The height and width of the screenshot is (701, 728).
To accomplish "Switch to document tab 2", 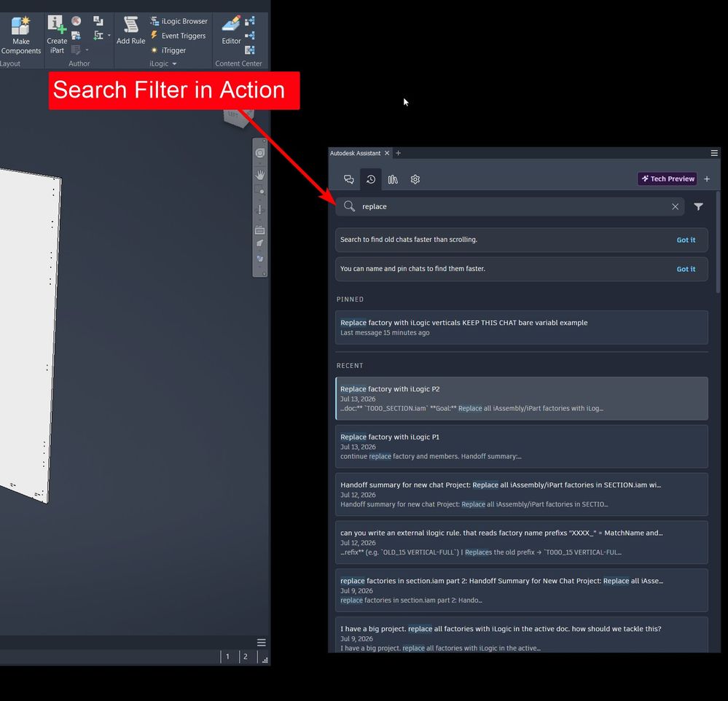I will point(246,657).
